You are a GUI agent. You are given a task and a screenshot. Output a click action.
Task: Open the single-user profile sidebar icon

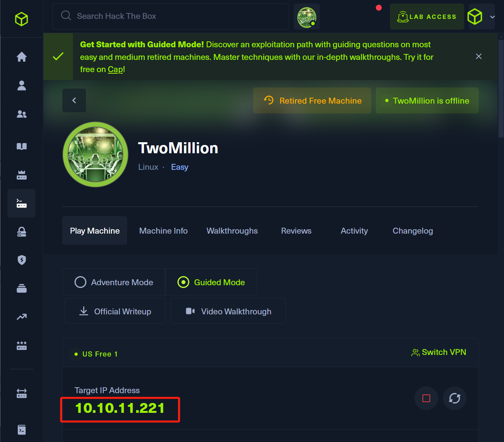(22, 85)
